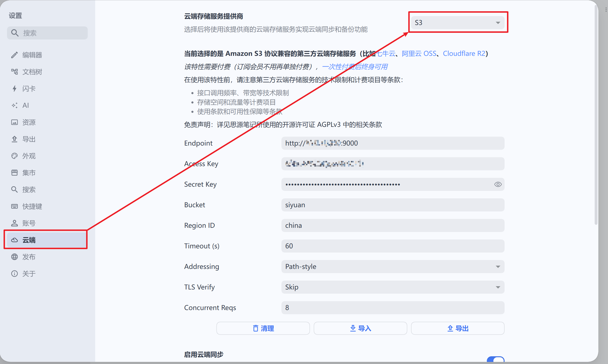
Task: Click the Bucket input field siyuan
Action: (393, 205)
